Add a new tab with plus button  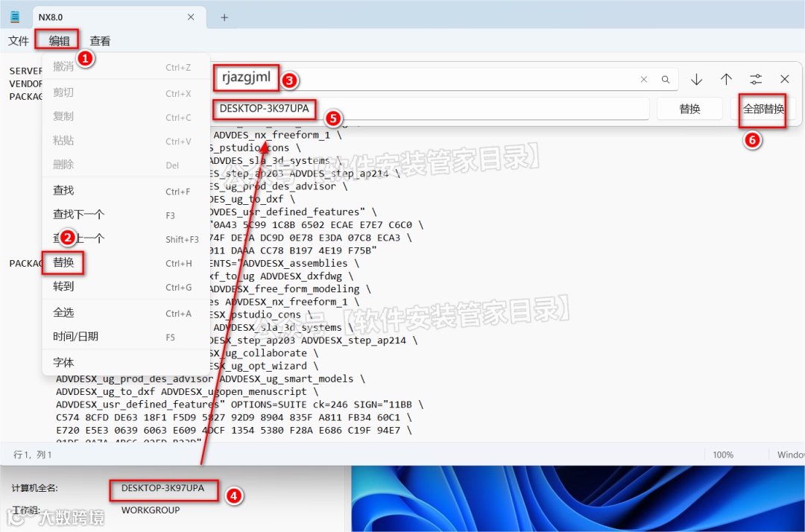click(x=224, y=17)
